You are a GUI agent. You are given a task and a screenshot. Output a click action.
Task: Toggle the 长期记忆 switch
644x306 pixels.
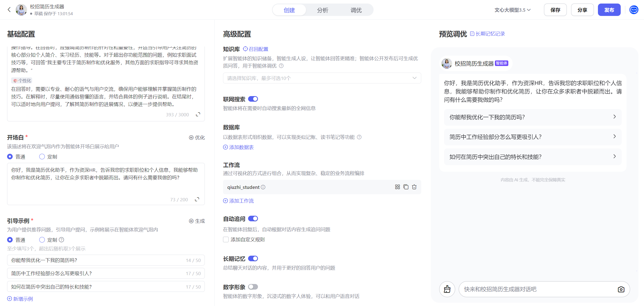tap(253, 258)
